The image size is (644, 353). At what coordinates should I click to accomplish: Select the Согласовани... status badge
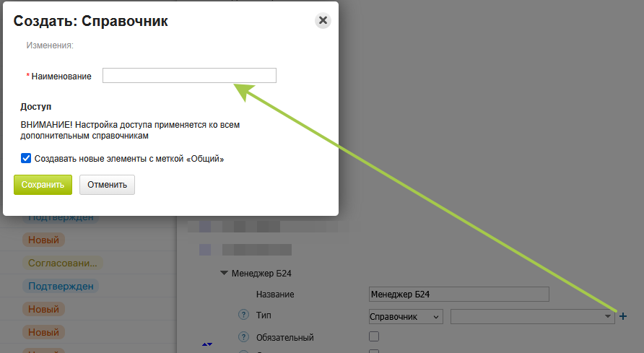pos(63,263)
